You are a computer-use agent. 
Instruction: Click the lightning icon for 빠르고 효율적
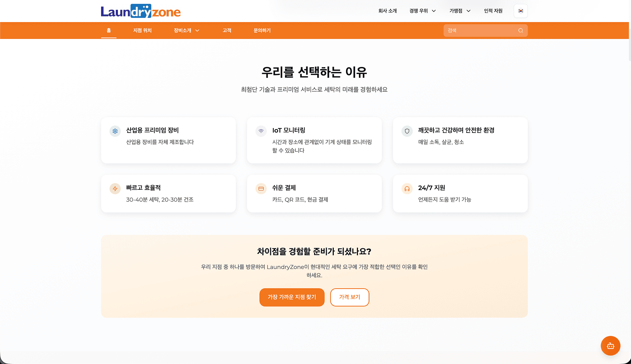[x=115, y=189]
